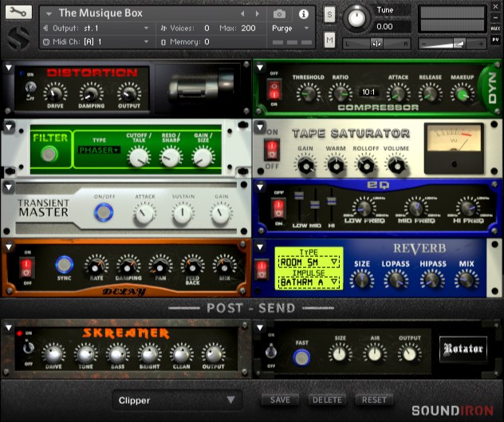Open the instrument info icon
Image resolution: width=504 pixels, height=422 pixels.
pos(303,14)
